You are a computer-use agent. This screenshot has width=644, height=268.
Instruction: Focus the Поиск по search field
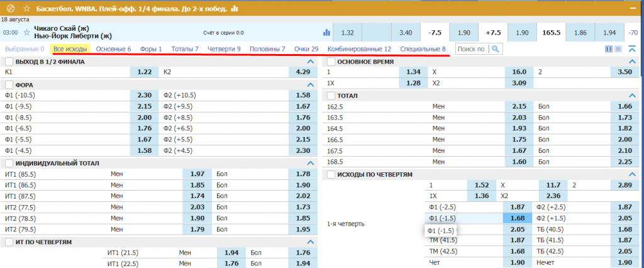click(472, 49)
